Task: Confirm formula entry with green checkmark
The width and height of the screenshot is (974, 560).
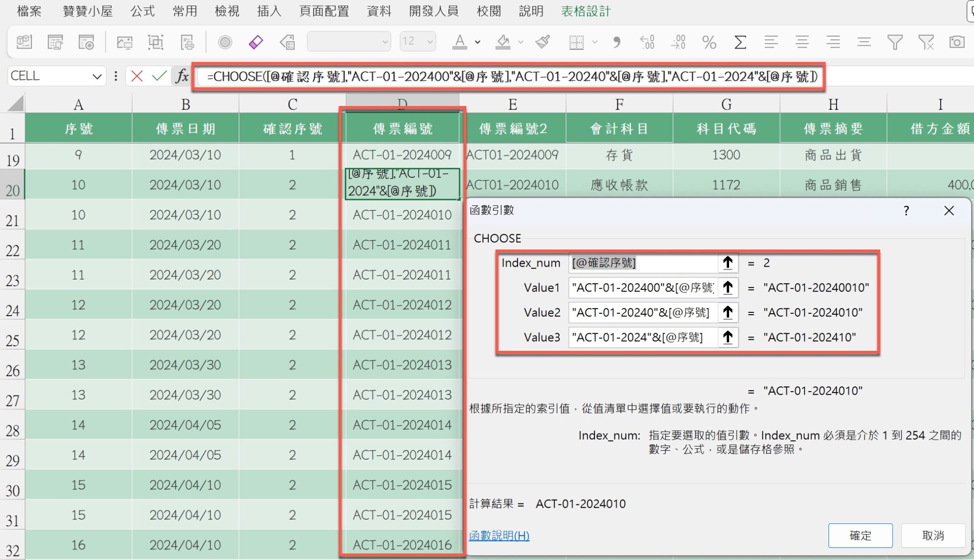Action: click(x=159, y=76)
